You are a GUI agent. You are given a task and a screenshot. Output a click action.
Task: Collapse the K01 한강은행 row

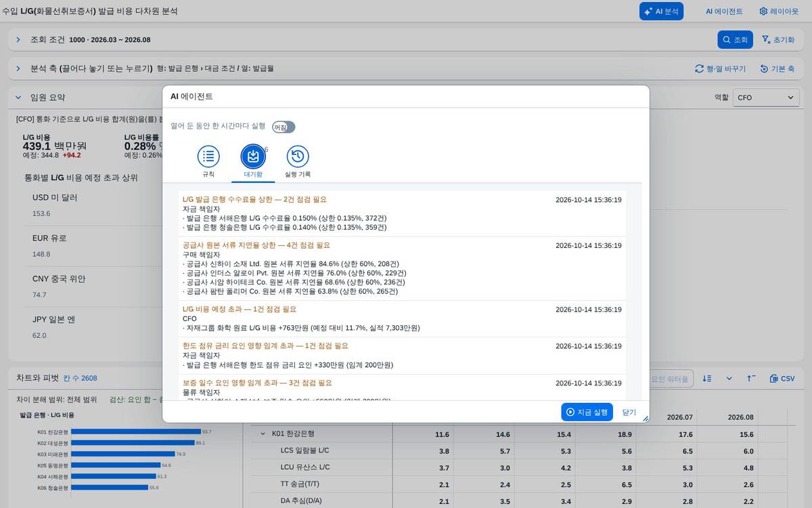tap(263, 433)
